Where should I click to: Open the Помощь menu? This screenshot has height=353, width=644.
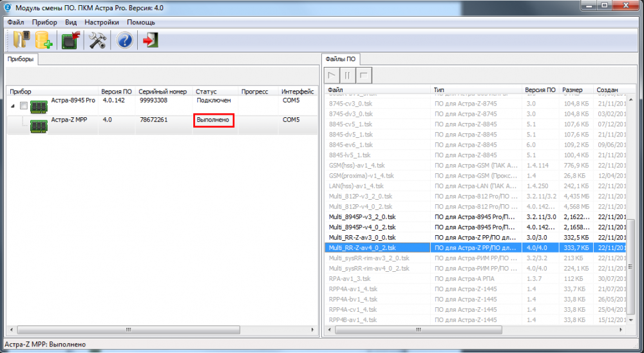141,22
